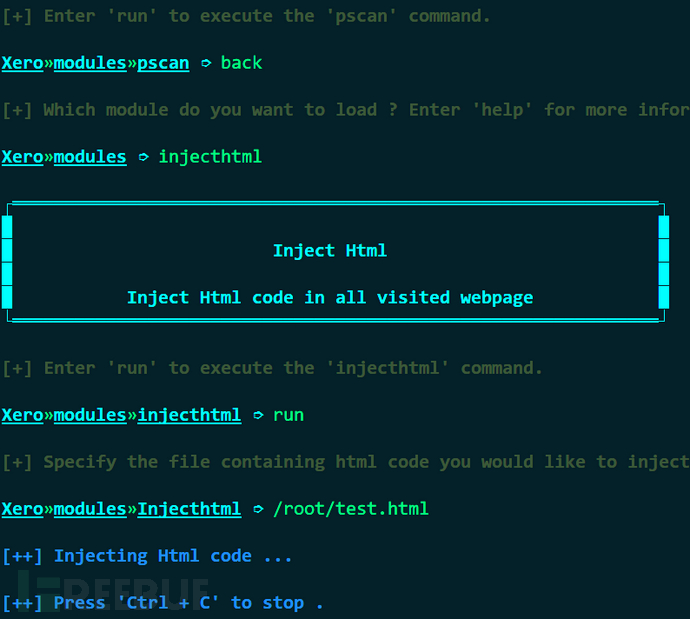Viewport: 690px width, 619px height.
Task: Click 'injecthtml' in the run prompt path
Action: click(x=189, y=415)
